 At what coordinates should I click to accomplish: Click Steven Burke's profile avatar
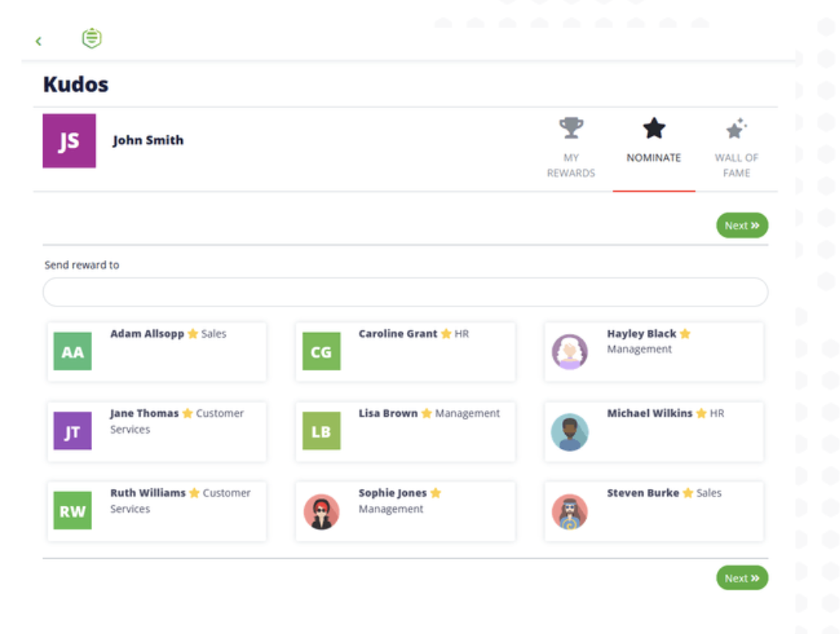(x=570, y=510)
